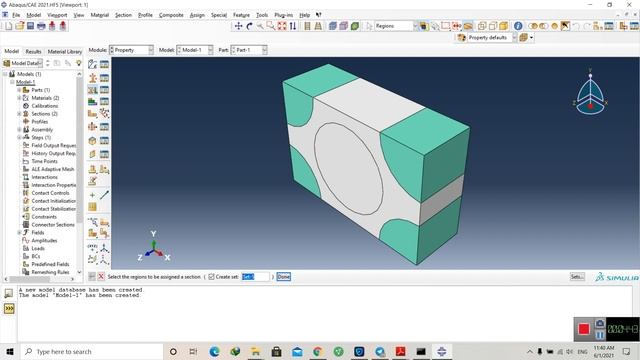Click the command line interface icon
Viewport: 640px width, 360px height.
coord(9,309)
